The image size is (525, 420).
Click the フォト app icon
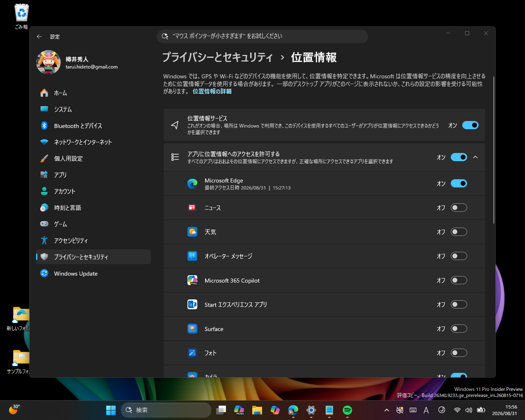(192, 353)
